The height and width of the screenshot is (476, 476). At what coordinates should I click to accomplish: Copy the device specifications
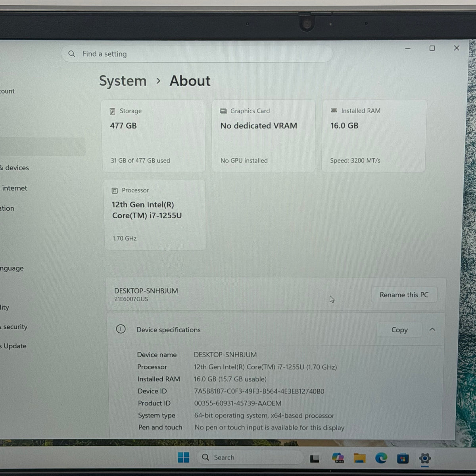click(x=399, y=330)
